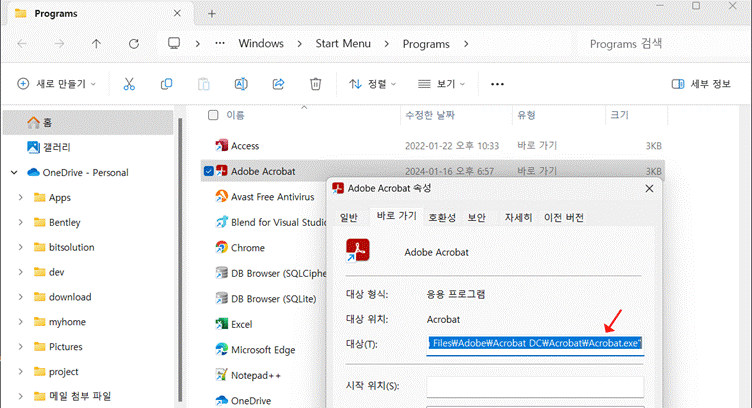Screen dimensions: 752x408
Task: Open a new Explorer tab with plus
Action: (x=212, y=13)
